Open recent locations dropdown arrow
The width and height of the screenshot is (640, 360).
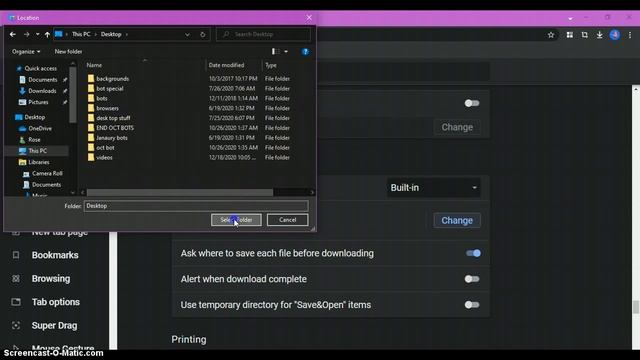[x=38, y=35]
